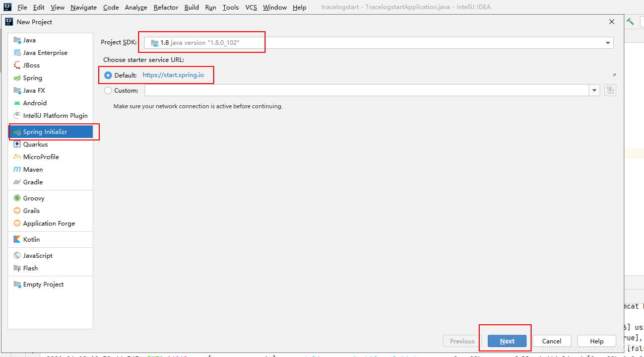Open the Analyze menu
This screenshot has width=644, height=357.
[136, 8]
